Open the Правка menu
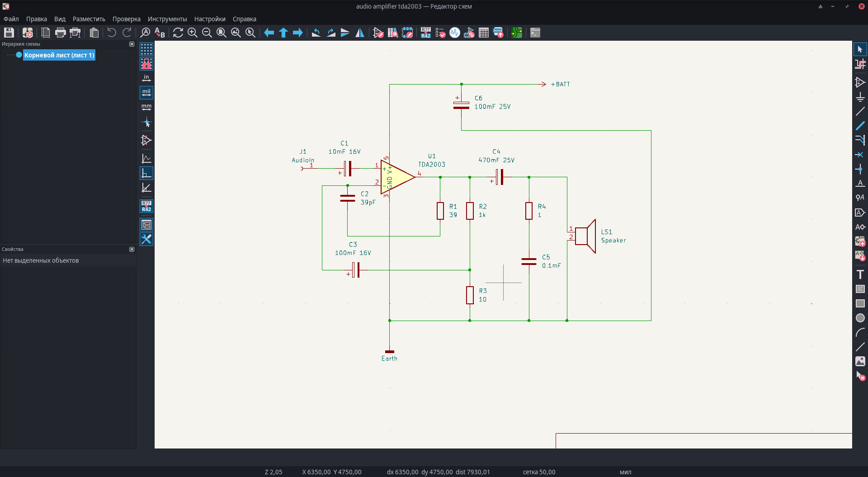868x477 pixels. coord(37,19)
